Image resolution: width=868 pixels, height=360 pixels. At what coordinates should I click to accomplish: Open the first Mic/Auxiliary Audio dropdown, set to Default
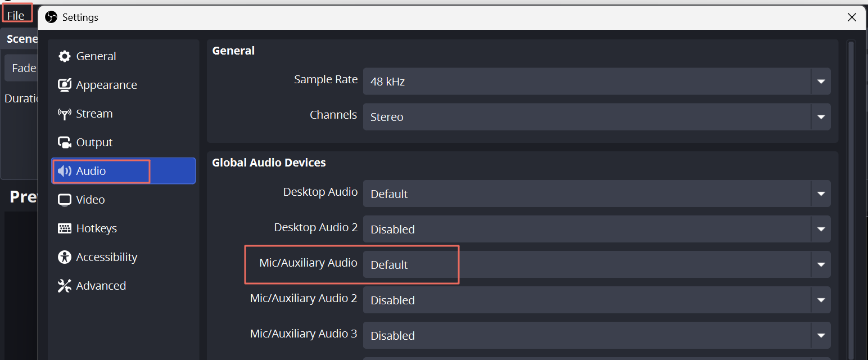coord(596,265)
